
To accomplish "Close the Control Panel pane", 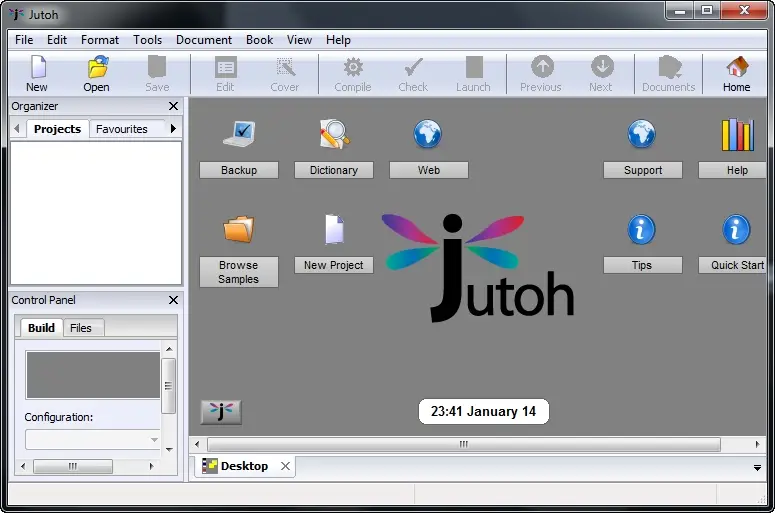I will point(173,300).
